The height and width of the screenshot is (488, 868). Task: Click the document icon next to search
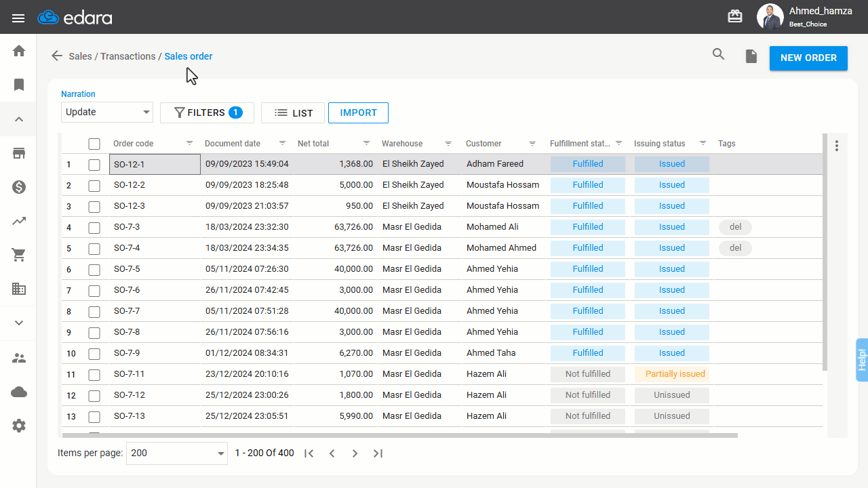click(751, 56)
